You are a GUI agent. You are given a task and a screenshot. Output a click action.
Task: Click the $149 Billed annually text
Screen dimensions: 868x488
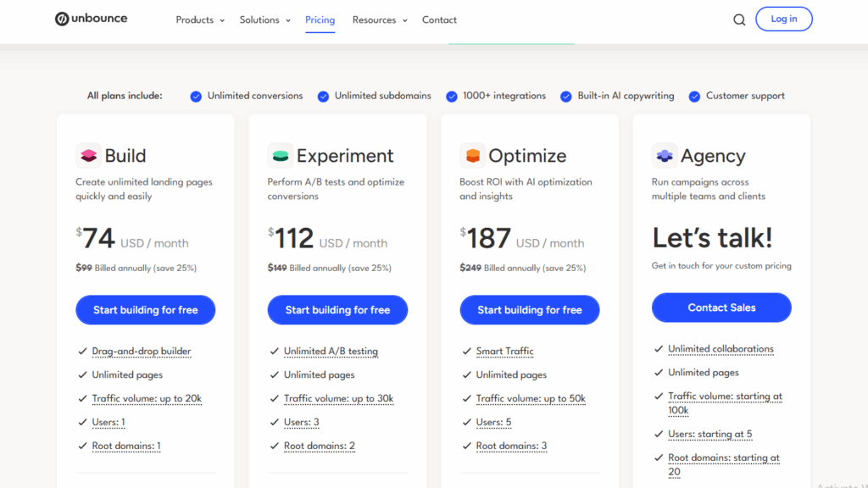(330, 268)
